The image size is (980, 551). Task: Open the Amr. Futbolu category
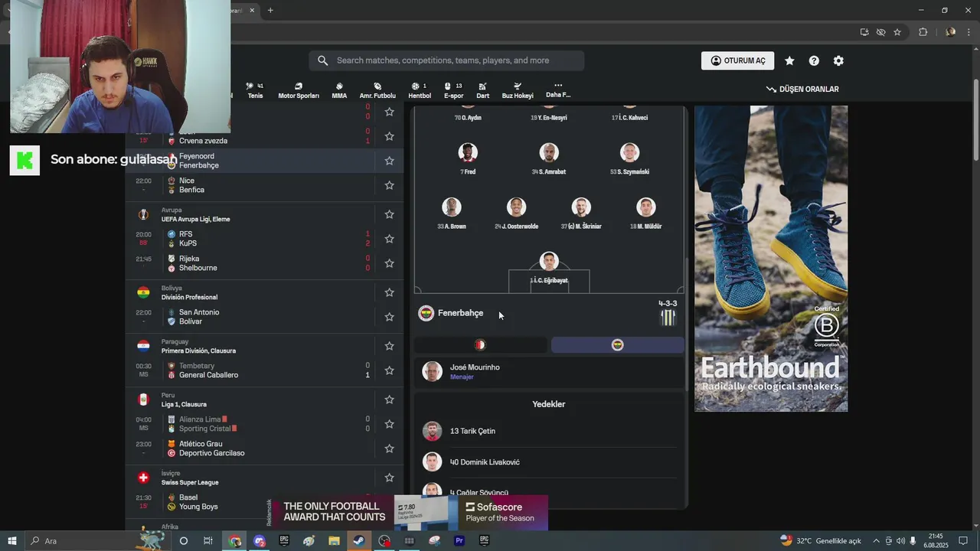[x=377, y=90]
